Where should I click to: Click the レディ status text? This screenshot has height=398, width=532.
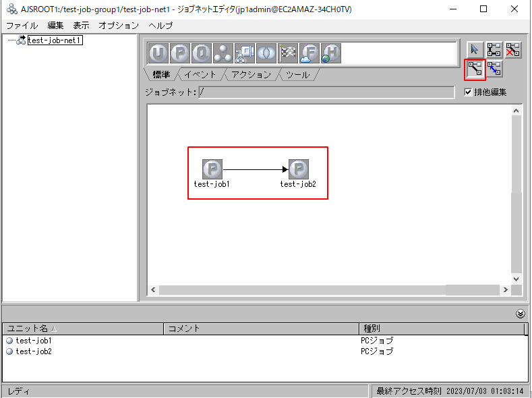coord(18,391)
